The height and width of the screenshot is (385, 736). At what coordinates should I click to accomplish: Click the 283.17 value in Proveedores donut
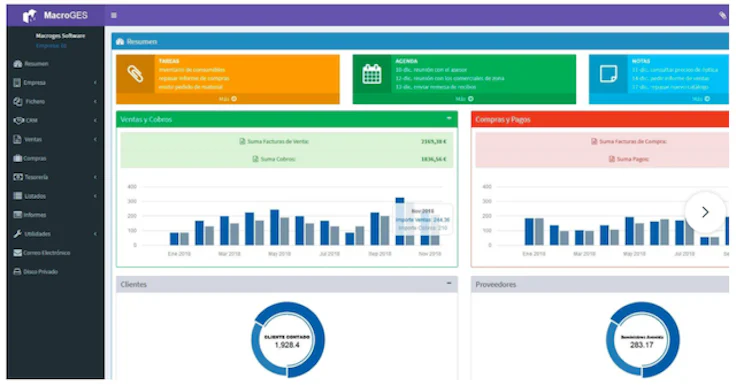point(642,345)
